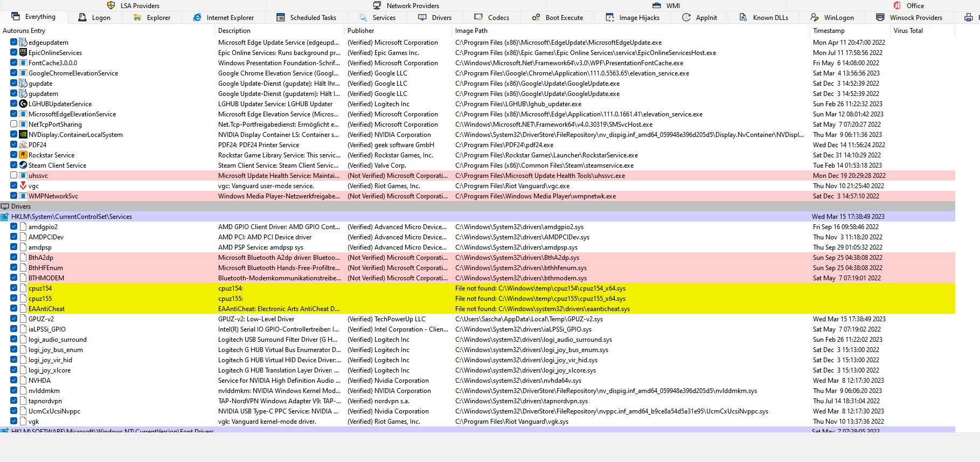
Task: Click the GoogleChromeElevationService icon
Action: 23,73
